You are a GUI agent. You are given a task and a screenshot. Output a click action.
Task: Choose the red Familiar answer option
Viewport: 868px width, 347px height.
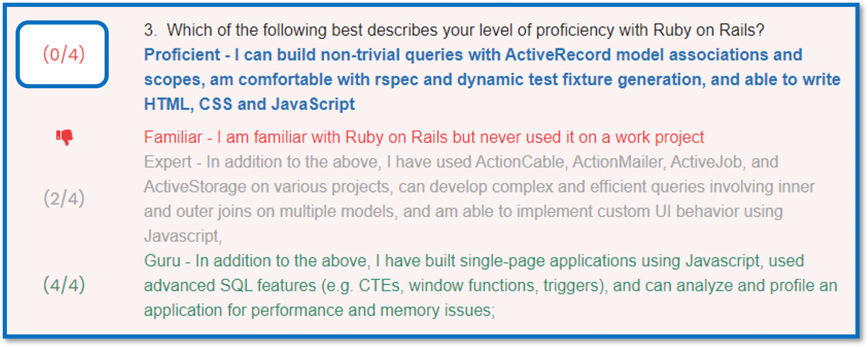(424, 137)
